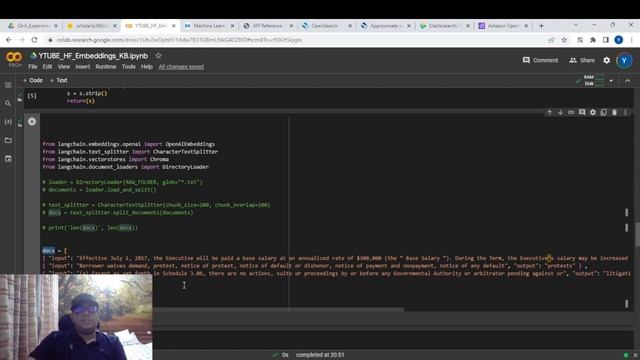The image size is (640, 360).
Task: Click the OpenAIEmbeddings import line
Action: 129,144
